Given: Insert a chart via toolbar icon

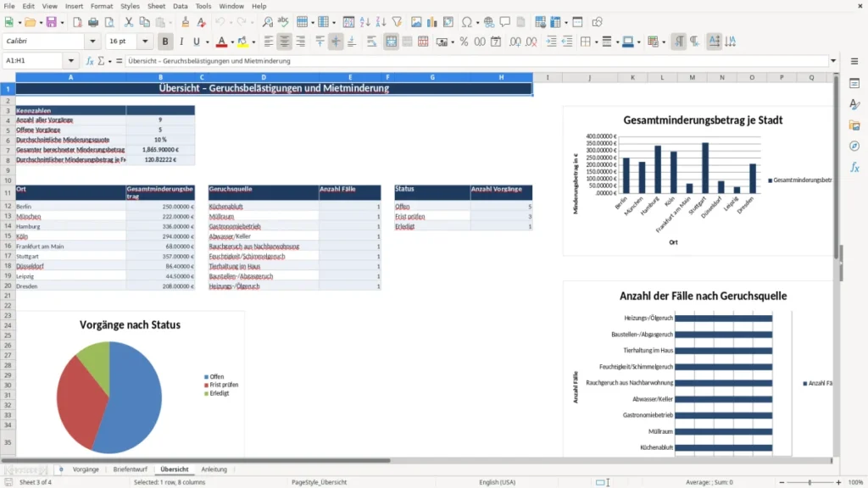Looking at the screenshot, I should point(432,22).
